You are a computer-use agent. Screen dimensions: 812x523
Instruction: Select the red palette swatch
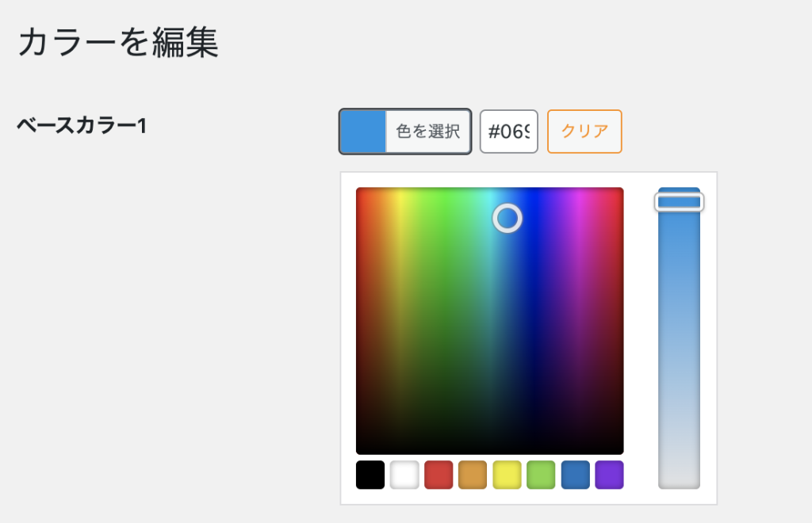point(439,475)
